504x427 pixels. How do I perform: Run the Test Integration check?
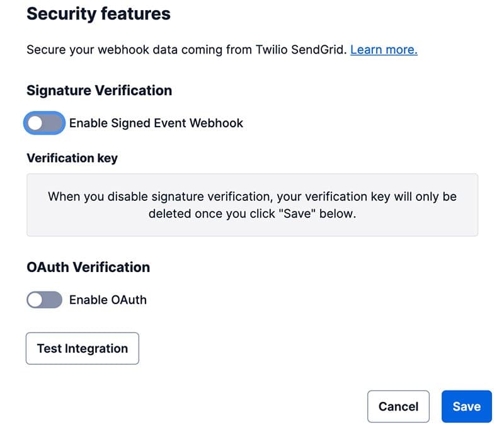point(82,348)
